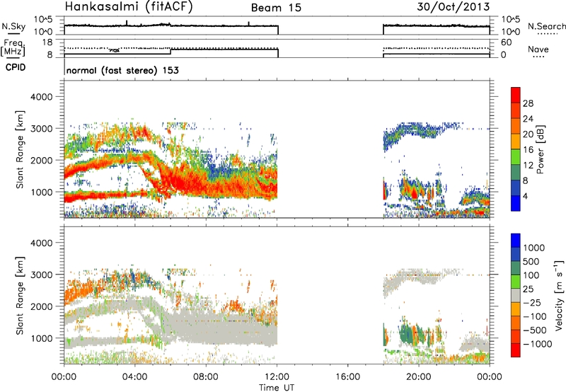The height and width of the screenshot is (392, 566).
Task: Select the N.Search legend label
Action: (546, 26)
